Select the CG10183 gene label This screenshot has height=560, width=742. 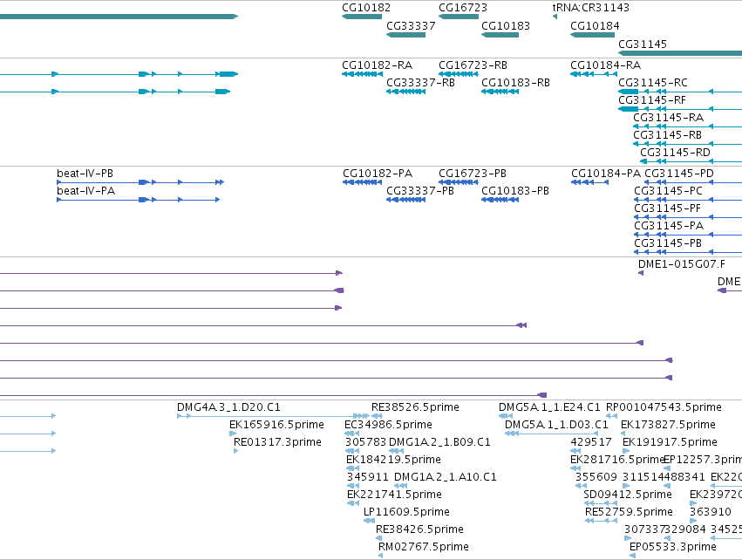click(506, 26)
